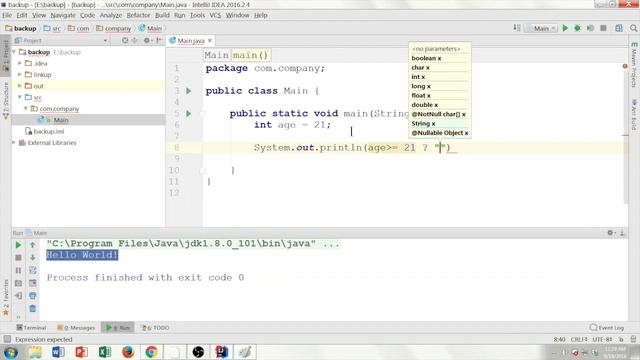
Task: Open the Navigate menu
Action: tap(63, 15)
